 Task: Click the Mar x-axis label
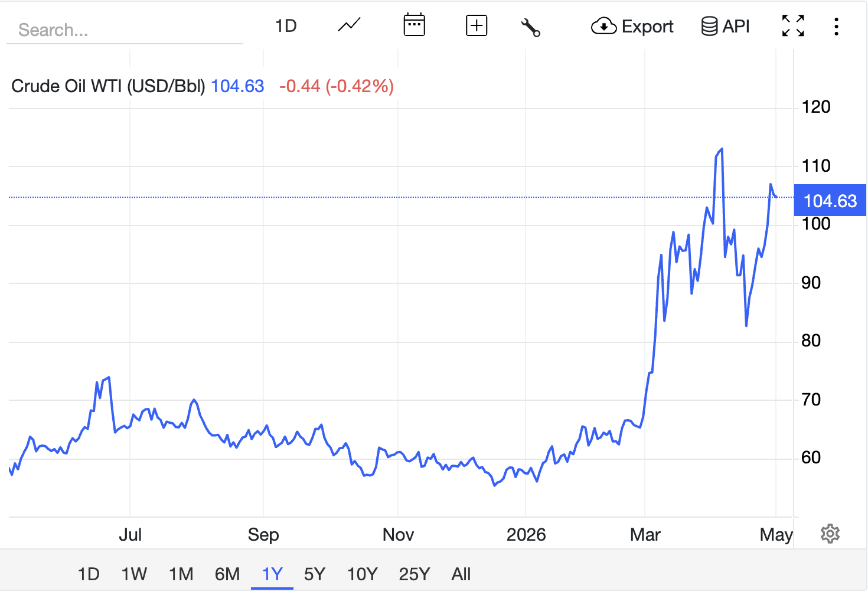pyautogui.click(x=645, y=535)
